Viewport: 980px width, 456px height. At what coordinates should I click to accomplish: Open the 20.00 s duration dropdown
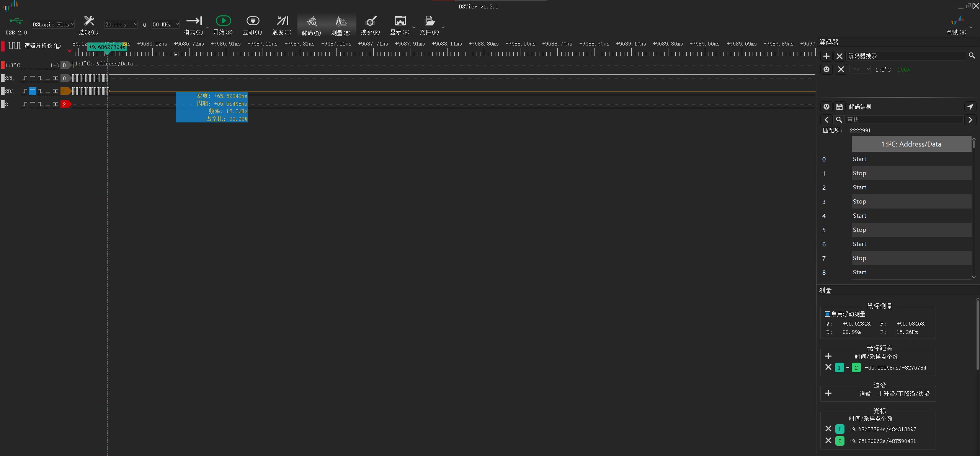(121, 24)
